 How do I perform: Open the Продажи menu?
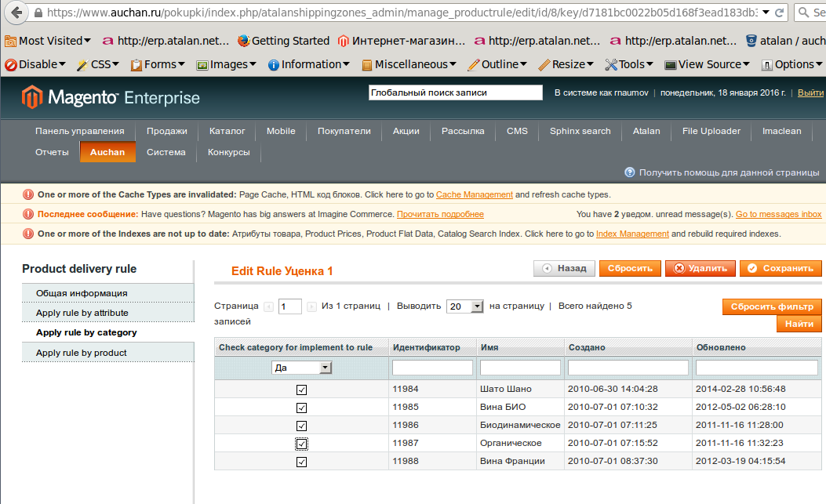coord(167,131)
